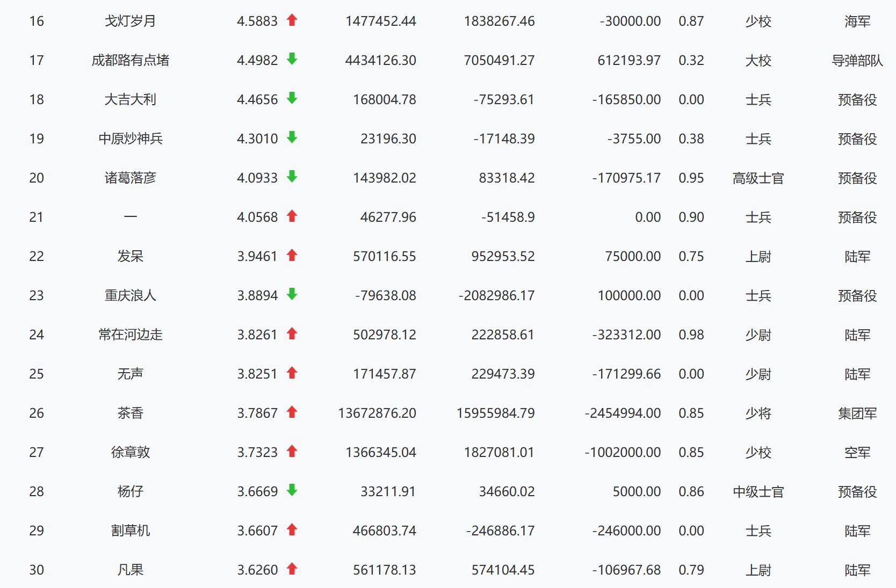Open user 常在河边走 entry
896x588 pixels.
(x=131, y=335)
